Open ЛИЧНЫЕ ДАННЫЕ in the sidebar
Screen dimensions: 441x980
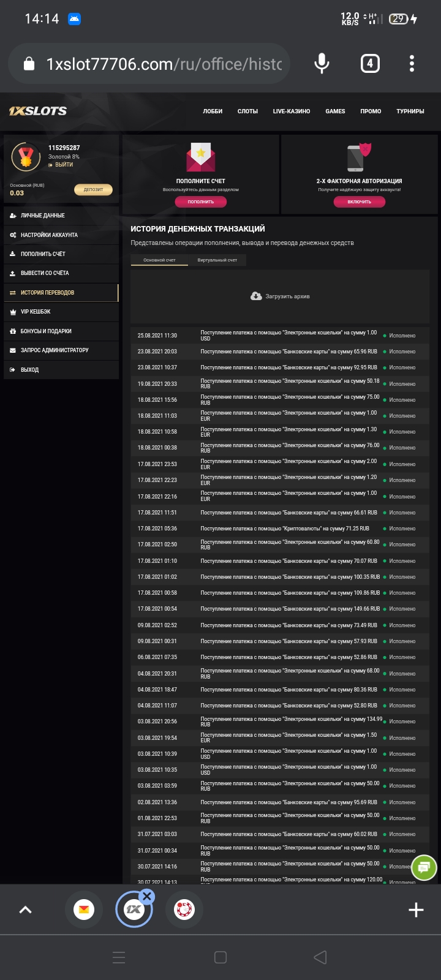(42, 216)
